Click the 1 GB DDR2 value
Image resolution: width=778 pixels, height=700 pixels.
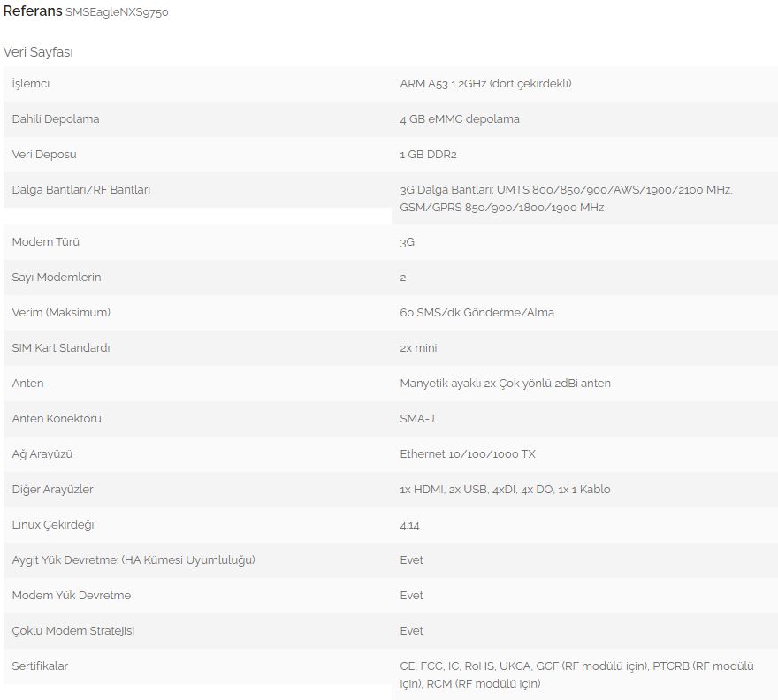(428, 154)
